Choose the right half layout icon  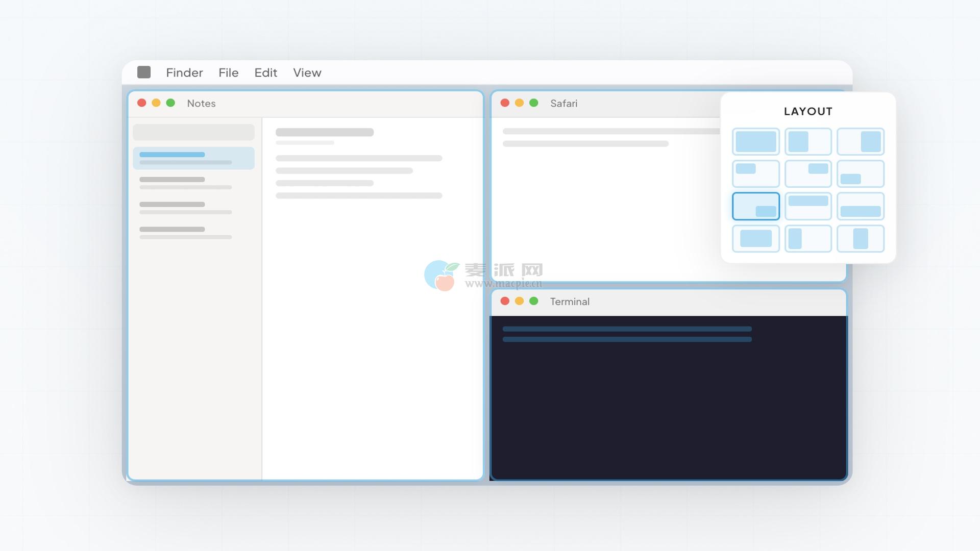pos(861,141)
